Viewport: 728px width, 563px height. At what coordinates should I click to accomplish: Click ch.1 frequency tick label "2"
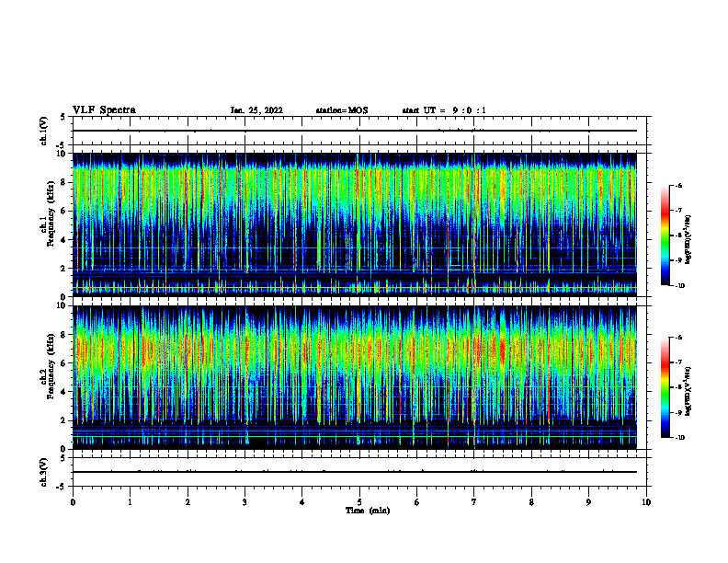(x=64, y=269)
